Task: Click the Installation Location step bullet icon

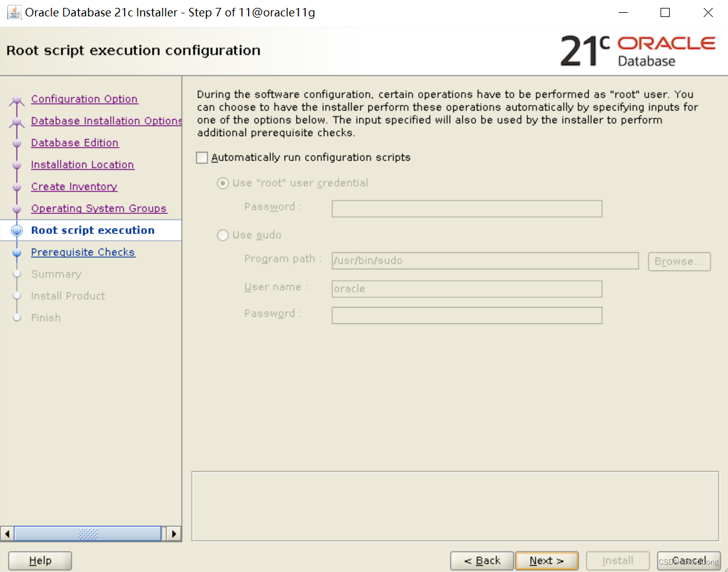Action: pos(17,165)
